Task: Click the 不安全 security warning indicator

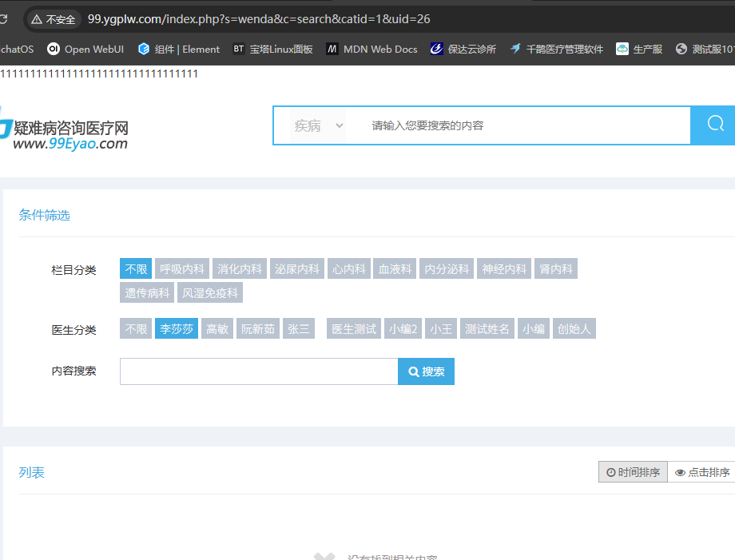Action: [54, 18]
